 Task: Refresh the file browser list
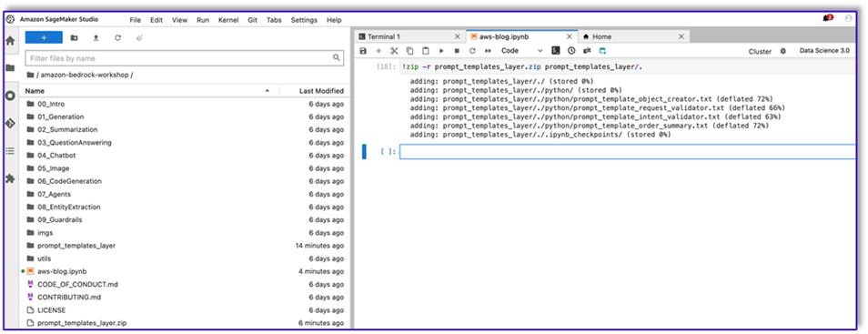click(x=117, y=37)
